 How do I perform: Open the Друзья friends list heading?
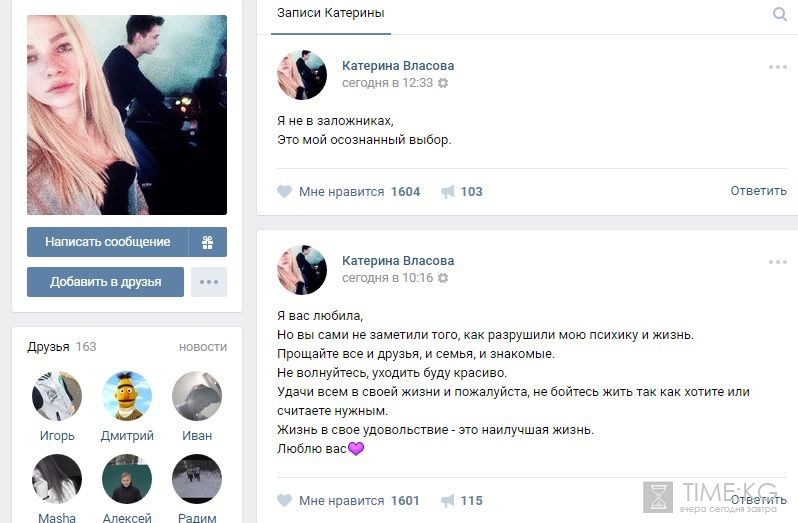click(x=48, y=347)
